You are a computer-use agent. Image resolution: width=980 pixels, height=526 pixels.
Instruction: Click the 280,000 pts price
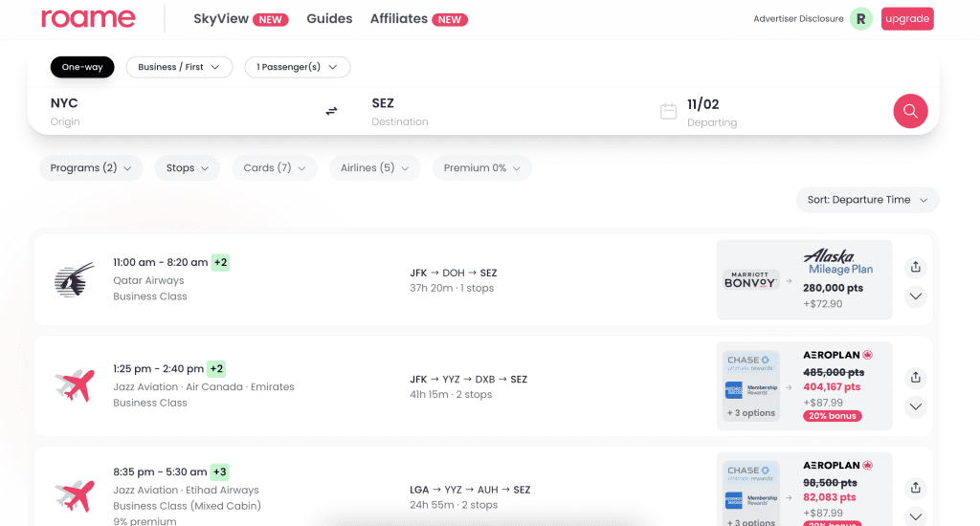click(x=834, y=288)
